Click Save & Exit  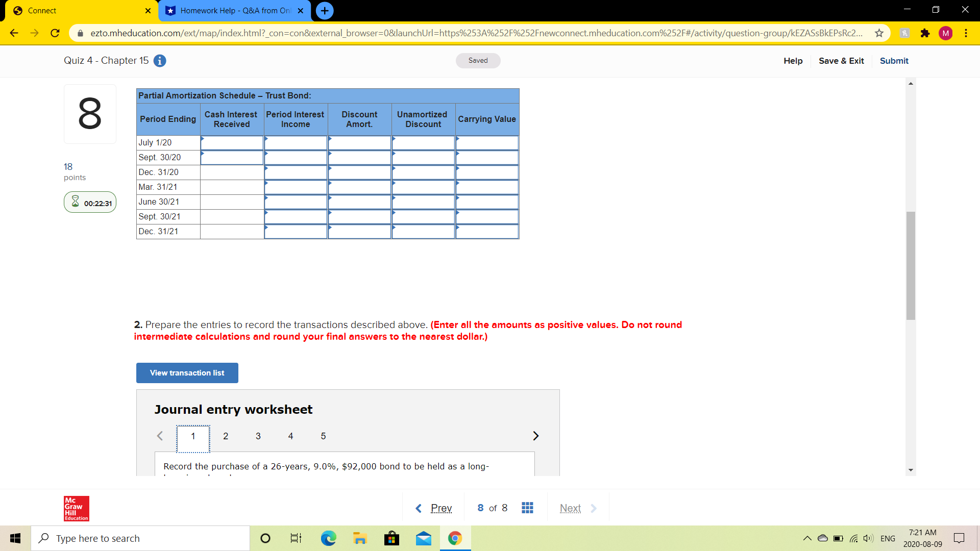(x=841, y=61)
